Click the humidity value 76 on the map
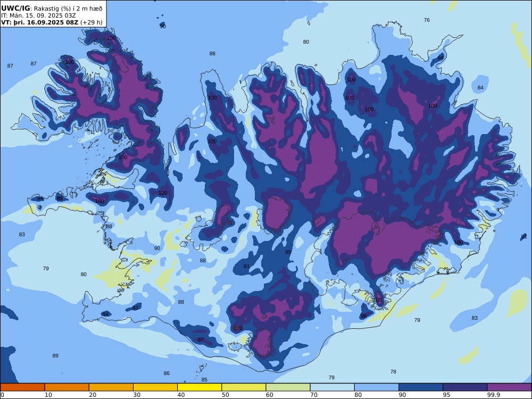The height and width of the screenshot is (399, 532). click(427, 20)
